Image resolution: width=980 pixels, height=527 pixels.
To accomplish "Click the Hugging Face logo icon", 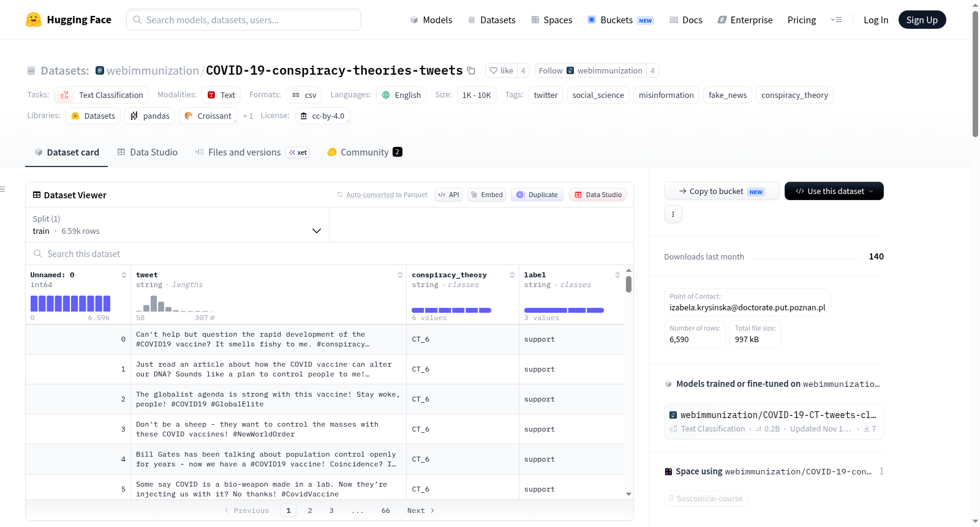I will click(x=34, y=20).
